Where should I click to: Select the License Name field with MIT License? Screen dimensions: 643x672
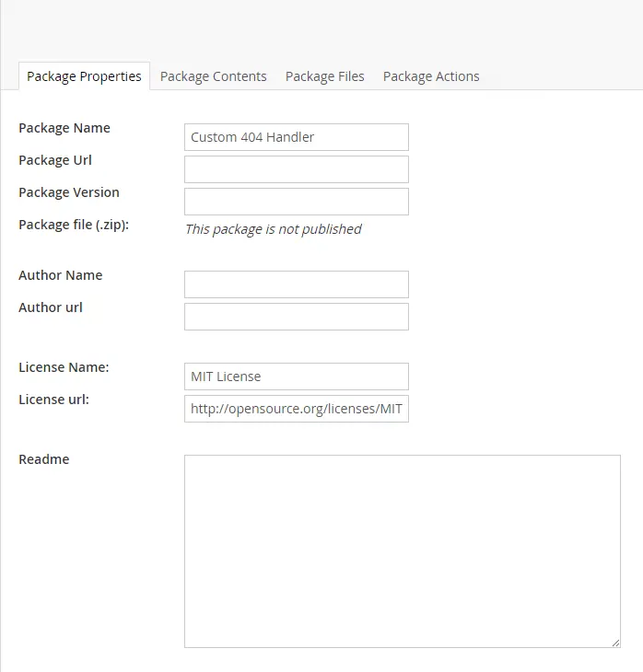click(x=296, y=377)
